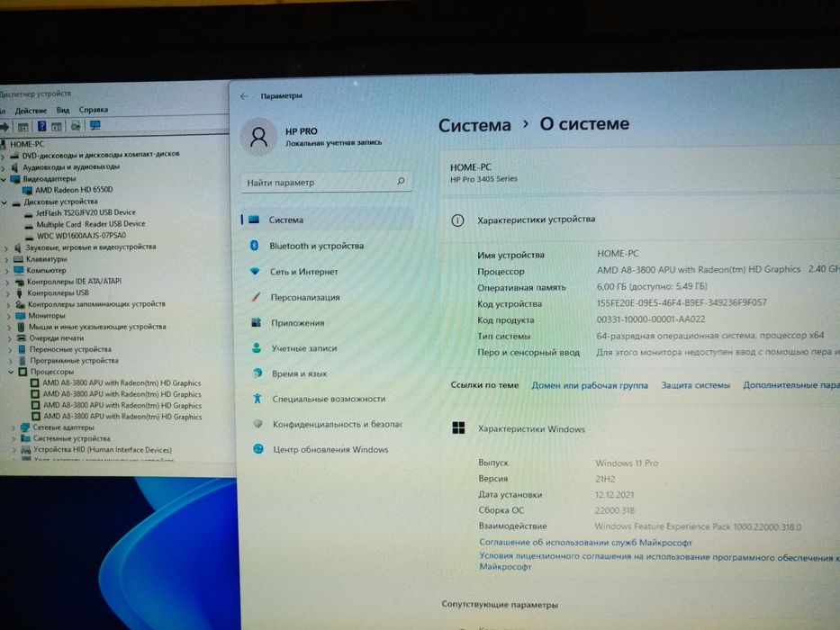The image size is (840, 630).
Task: Click the monitor scan hardware toolbar icon
Action: pos(95,125)
